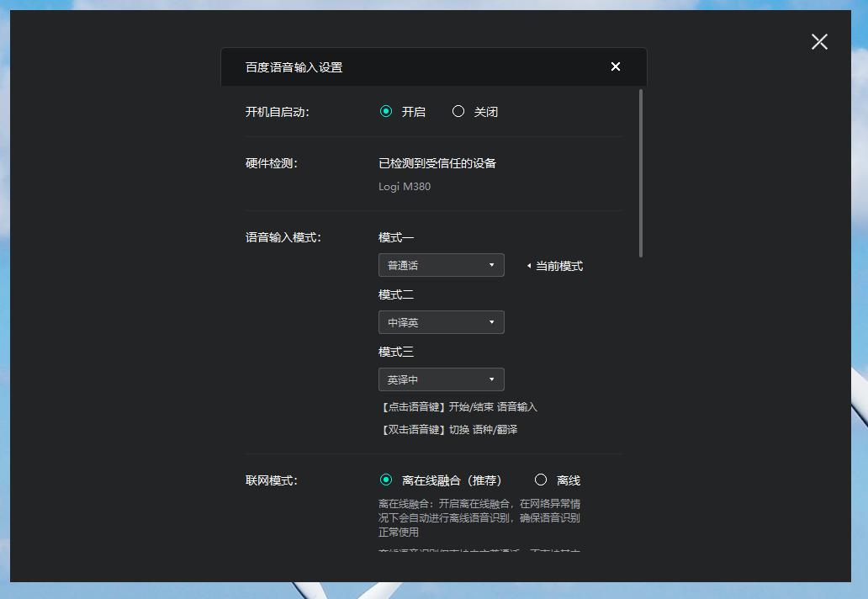Click the 【点击语音键】开始/结束 instruction text
This screenshot has height=599, width=868.
pos(459,406)
